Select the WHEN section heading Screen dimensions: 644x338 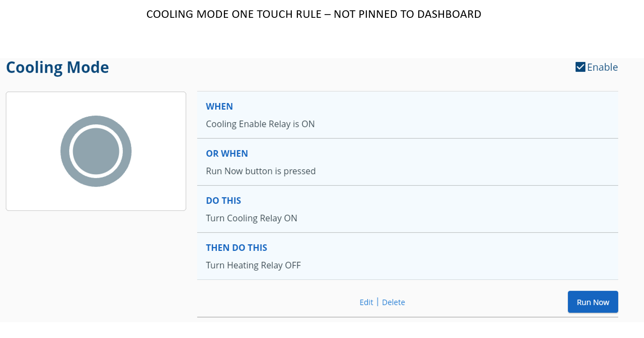point(219,106)
